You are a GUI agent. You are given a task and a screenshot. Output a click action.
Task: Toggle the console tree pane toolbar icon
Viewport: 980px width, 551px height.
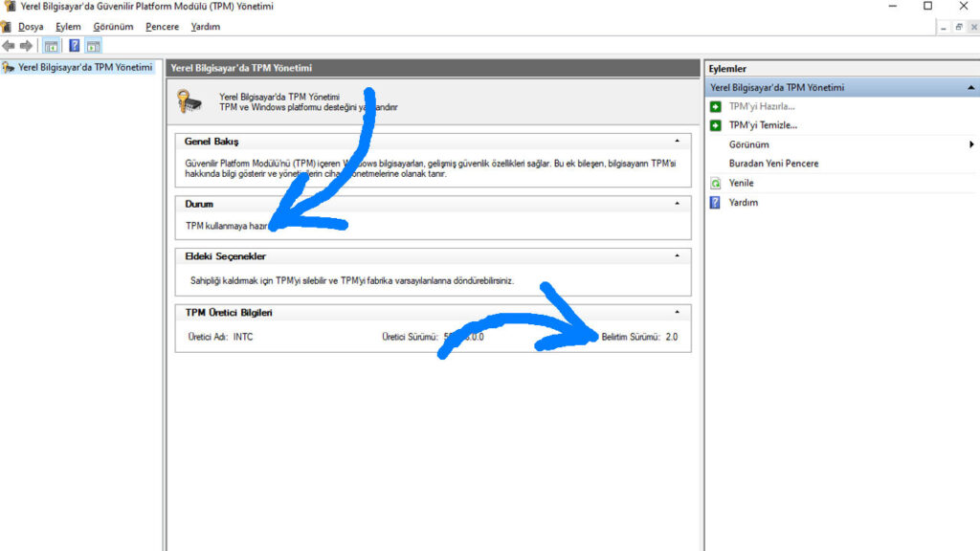click(52, 46)
